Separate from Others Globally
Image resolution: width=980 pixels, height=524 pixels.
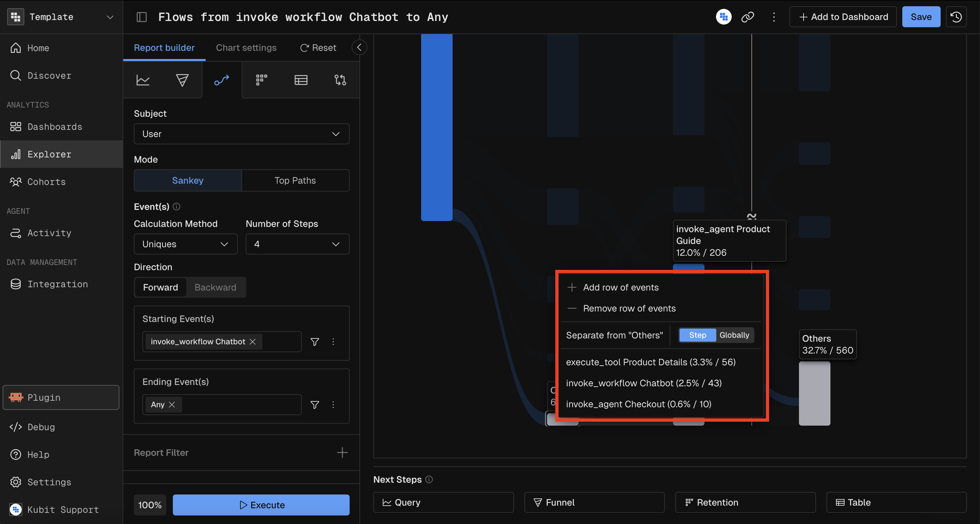734,335
